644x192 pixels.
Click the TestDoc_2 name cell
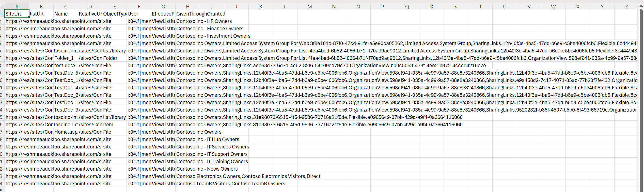pyautogui.click(x=66, y=95)
